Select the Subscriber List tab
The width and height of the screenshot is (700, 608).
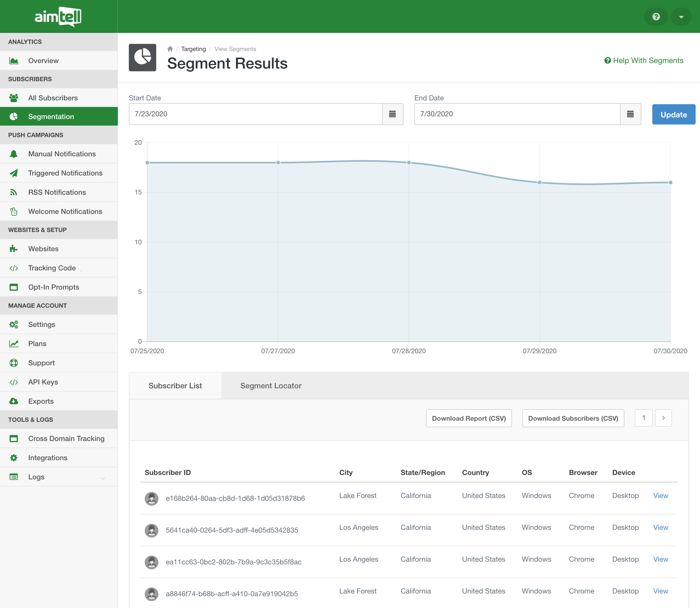tap(175, 386)
